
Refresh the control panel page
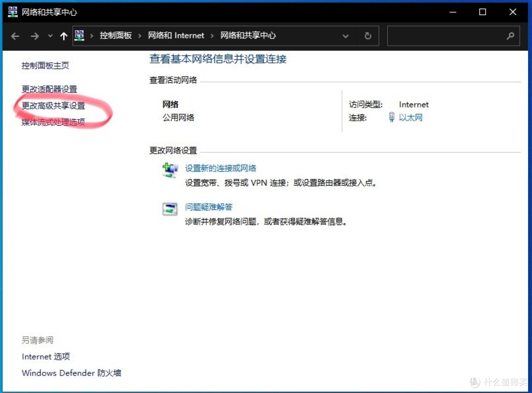368,36
